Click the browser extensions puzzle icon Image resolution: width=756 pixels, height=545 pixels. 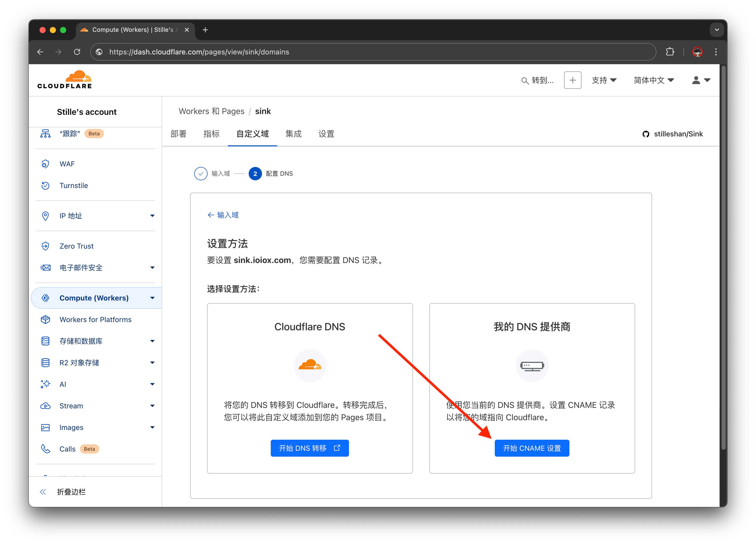670,52
